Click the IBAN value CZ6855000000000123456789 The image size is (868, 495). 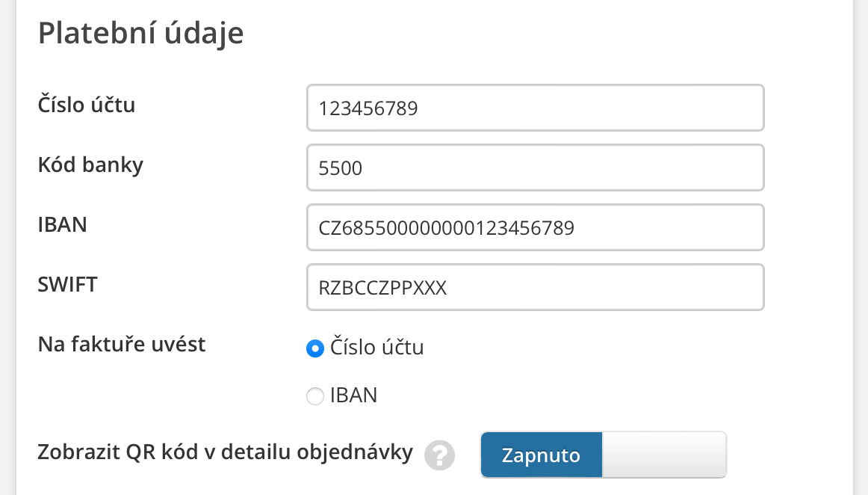446,227
